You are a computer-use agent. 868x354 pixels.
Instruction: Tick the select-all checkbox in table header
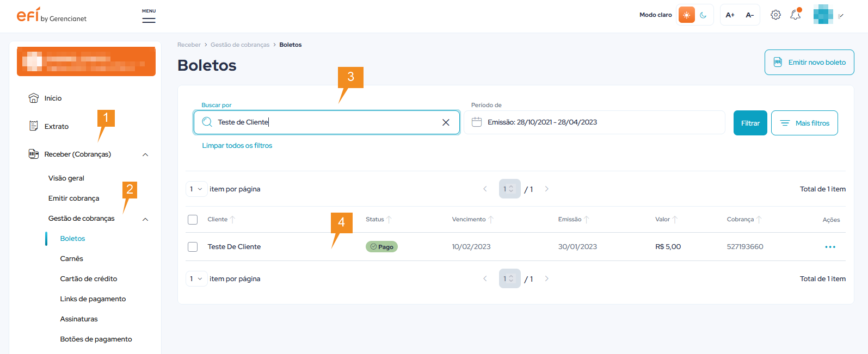pyautogui.click(x=193, y=220)
